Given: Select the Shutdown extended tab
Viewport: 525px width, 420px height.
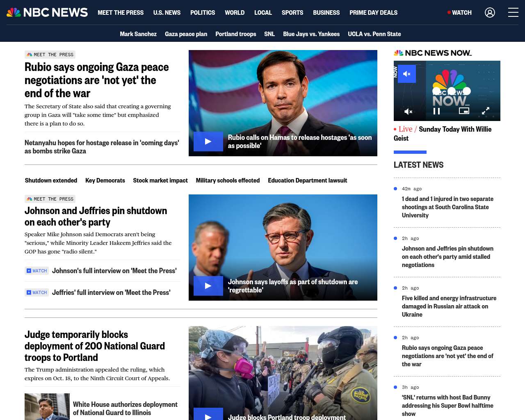Looking at the screenshot, I should click(x=51, y=180).
